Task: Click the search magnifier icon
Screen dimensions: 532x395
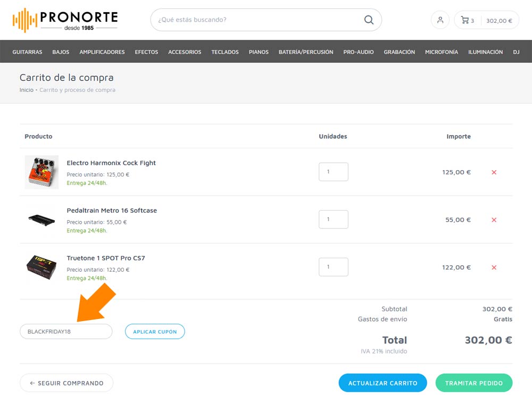Action: pyautogui.click(x=369, y=20)
